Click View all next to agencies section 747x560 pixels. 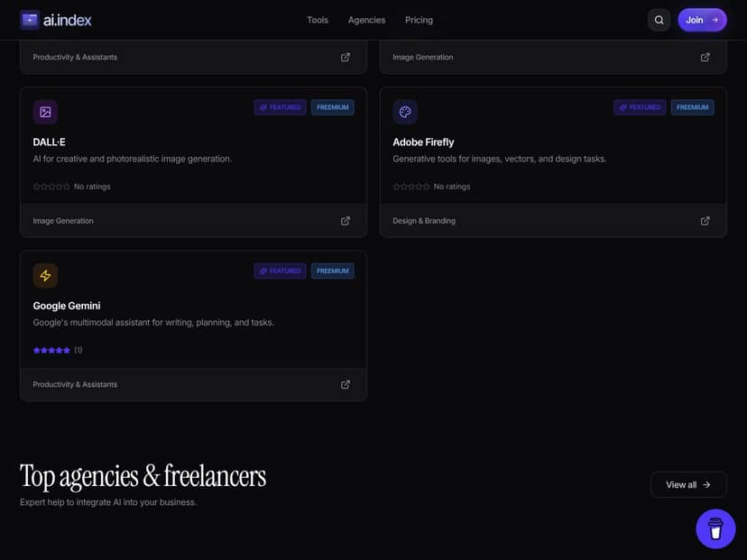(x=687, y=484)
